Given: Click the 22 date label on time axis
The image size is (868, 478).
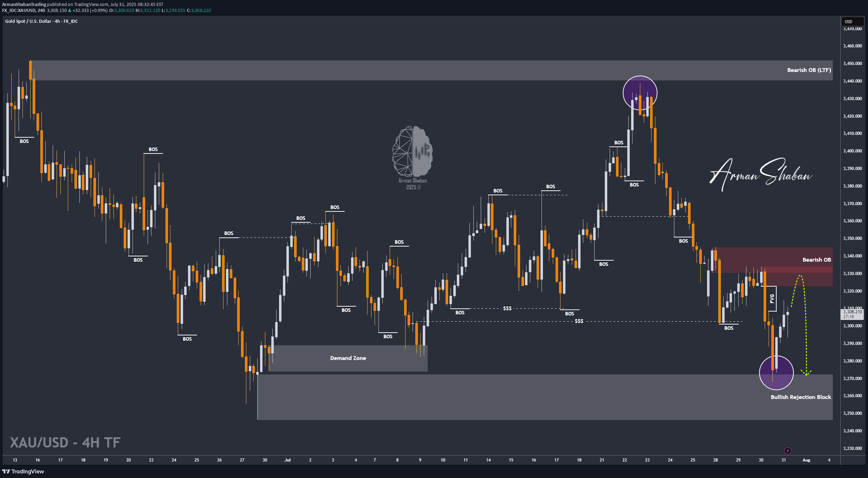Looking at the screenshot, I should click(x=624, y=460).
